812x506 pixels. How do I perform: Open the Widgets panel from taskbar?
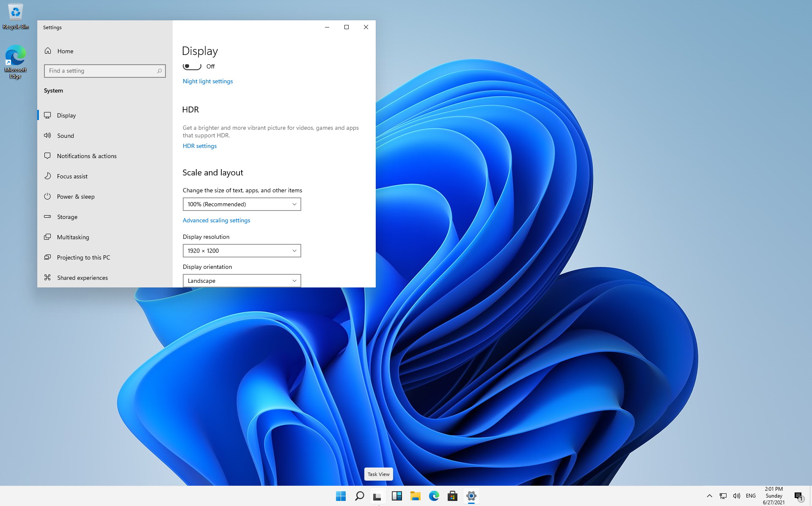[396, 496]
